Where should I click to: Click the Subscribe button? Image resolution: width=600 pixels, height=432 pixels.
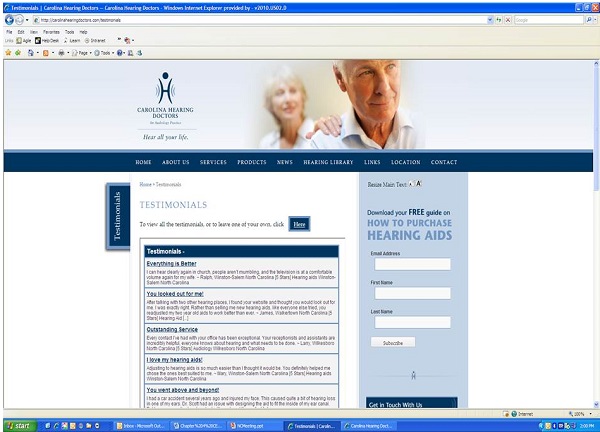(x=392, y=342)
